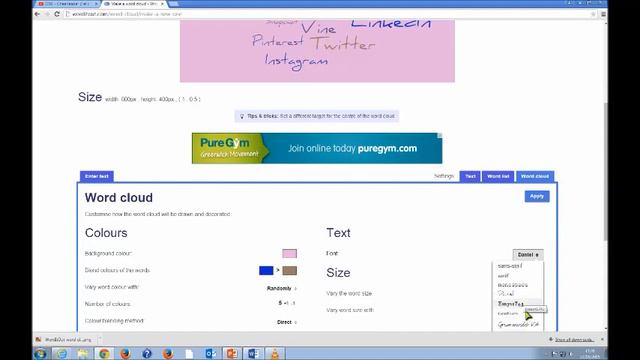Viewport: 640px width, 360px height.
Task: Switch to the YouTube browser tab
Action: [x=67, y=4]
